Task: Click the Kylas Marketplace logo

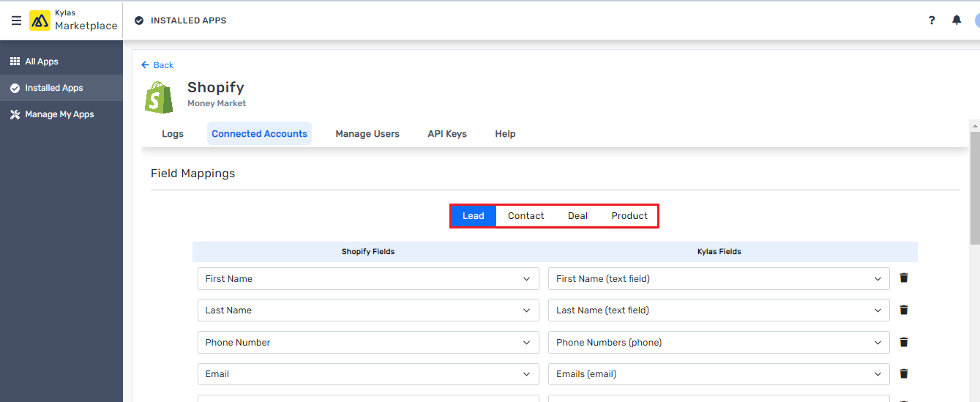Action: coord(73,21)
